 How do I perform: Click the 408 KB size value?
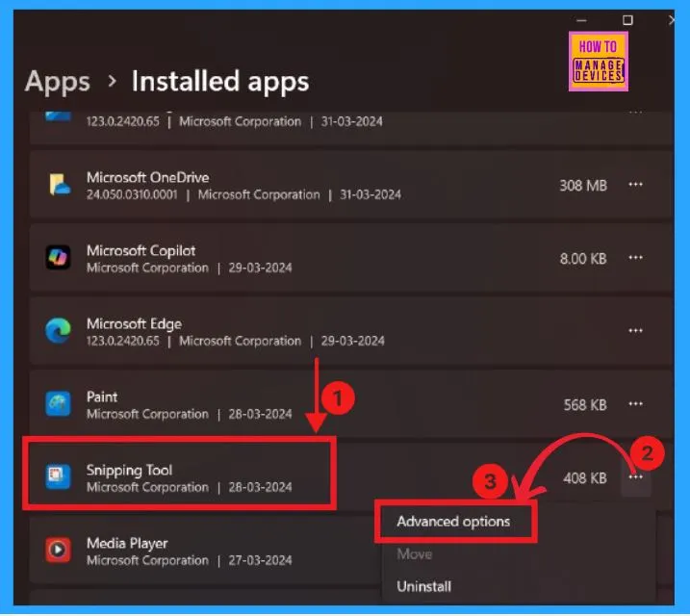tap(585, 477)
